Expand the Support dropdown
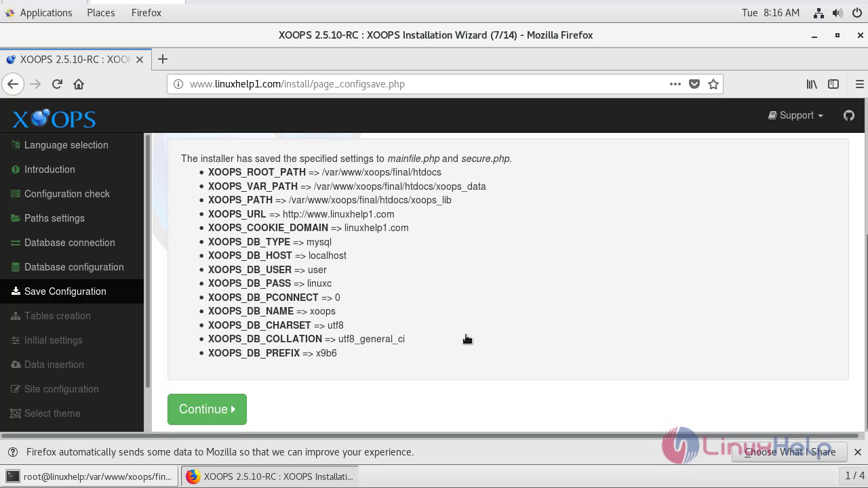 point(795,115)
